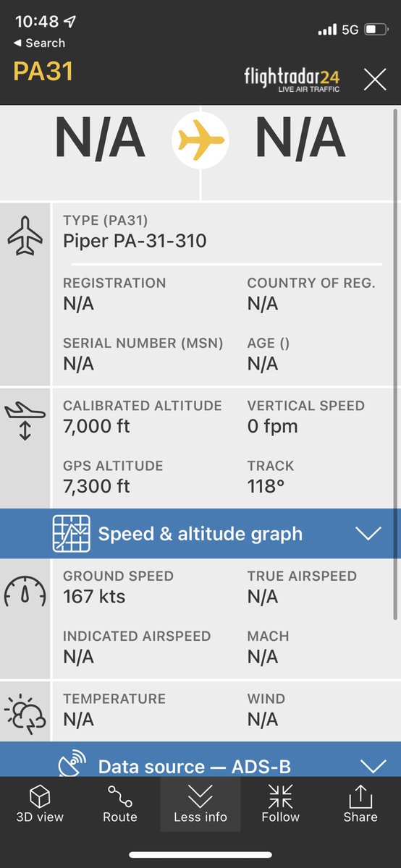Tap the weather cloud sun icon
This screenshot has height=868, width=401.
tap(25, 712)
